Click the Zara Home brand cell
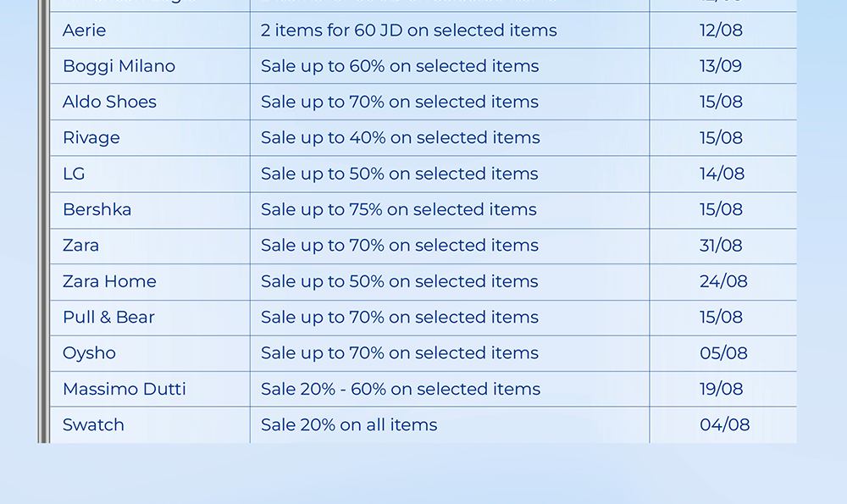 pos(109,281)
